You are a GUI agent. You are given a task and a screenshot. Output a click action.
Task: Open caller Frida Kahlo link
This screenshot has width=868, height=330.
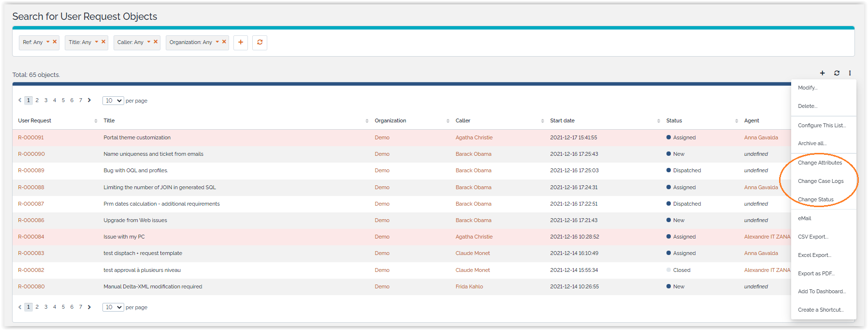tap(469, 286)
